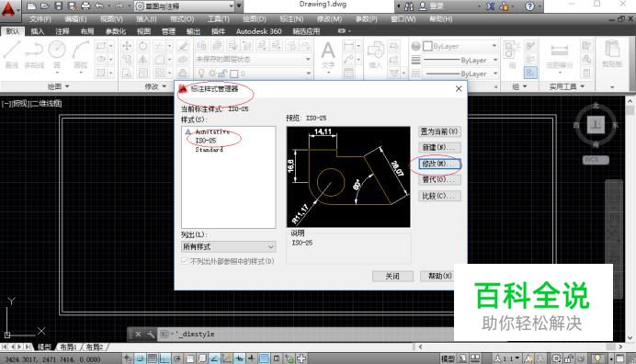Click the status bar workspace switching gear icon

(557, 358)
